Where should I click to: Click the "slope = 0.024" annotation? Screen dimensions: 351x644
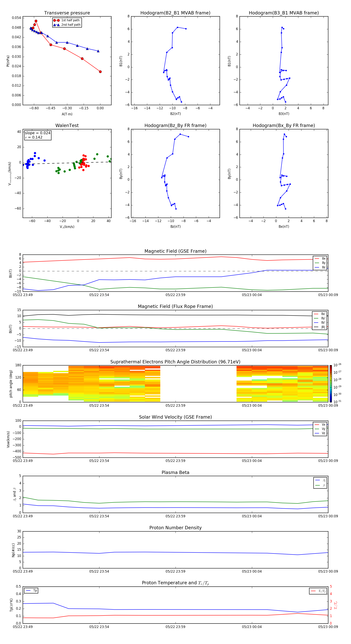[37, 133]
